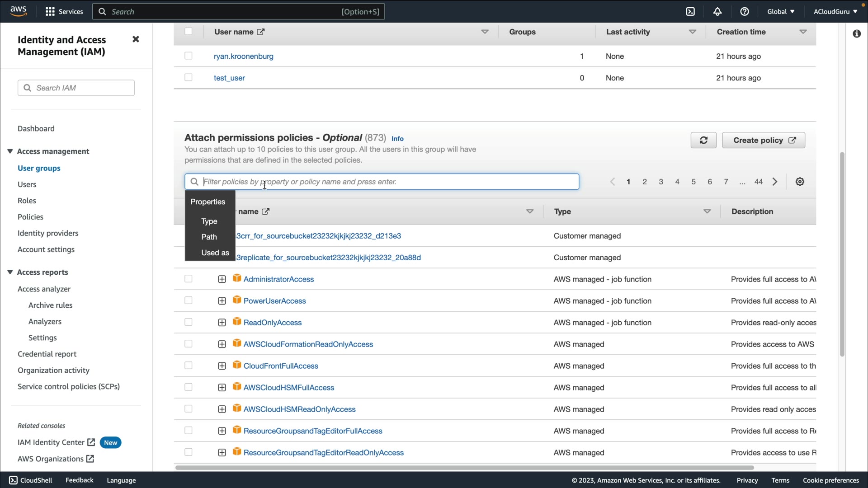The height and width of the screenshot is (488, 868).
Task: Open table preferences gear icon
Action: click(x=800, y=182)
